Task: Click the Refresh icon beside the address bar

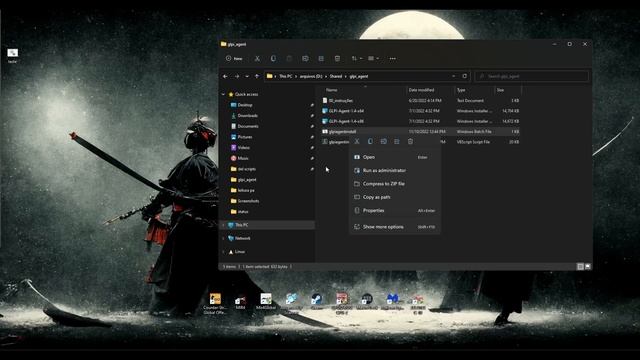Action: pos(464,76)
